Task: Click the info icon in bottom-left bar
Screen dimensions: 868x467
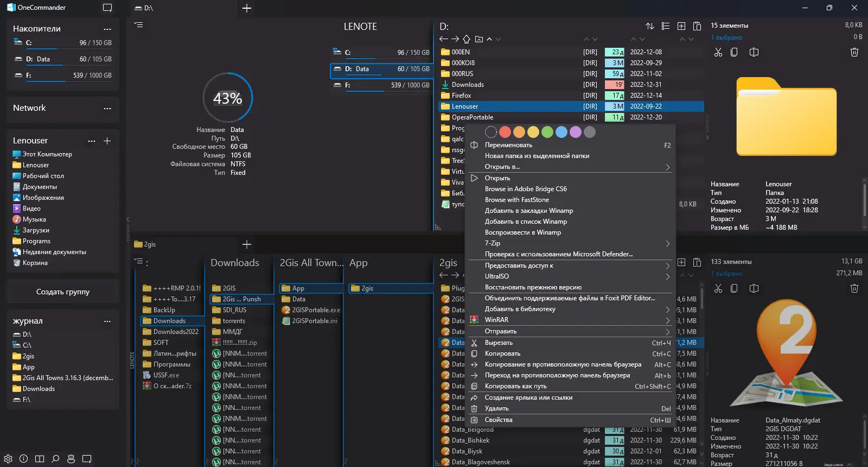Action: click(x=24, y=459)
